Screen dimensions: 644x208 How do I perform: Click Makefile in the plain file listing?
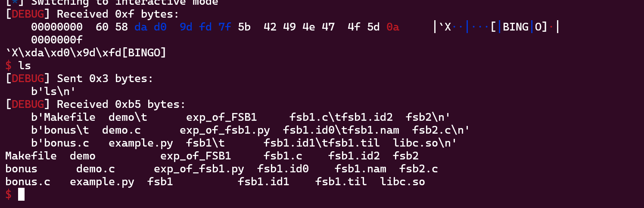31,156
